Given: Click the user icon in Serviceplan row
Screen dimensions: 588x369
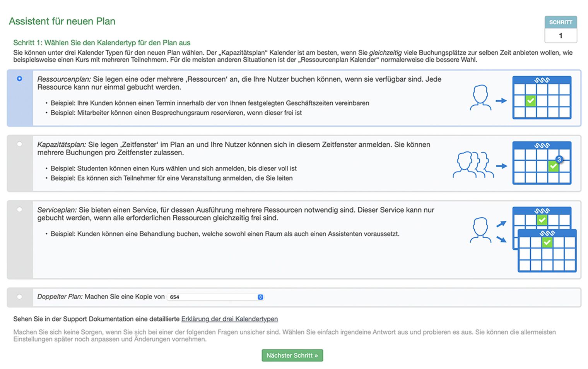Looking at the screenshot, I should coord(480,230).
